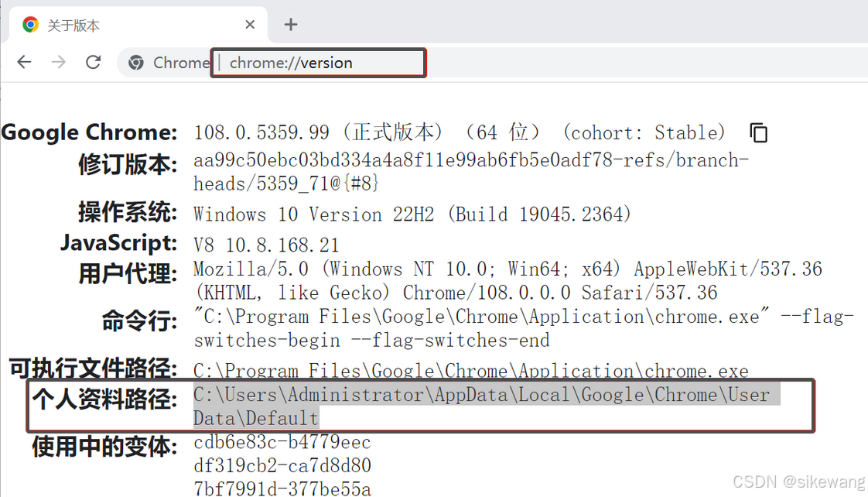This screenshot has height=497, width=868.
Task: Click variation 7bf7991d-377be55a
Action: pos(282,488)
